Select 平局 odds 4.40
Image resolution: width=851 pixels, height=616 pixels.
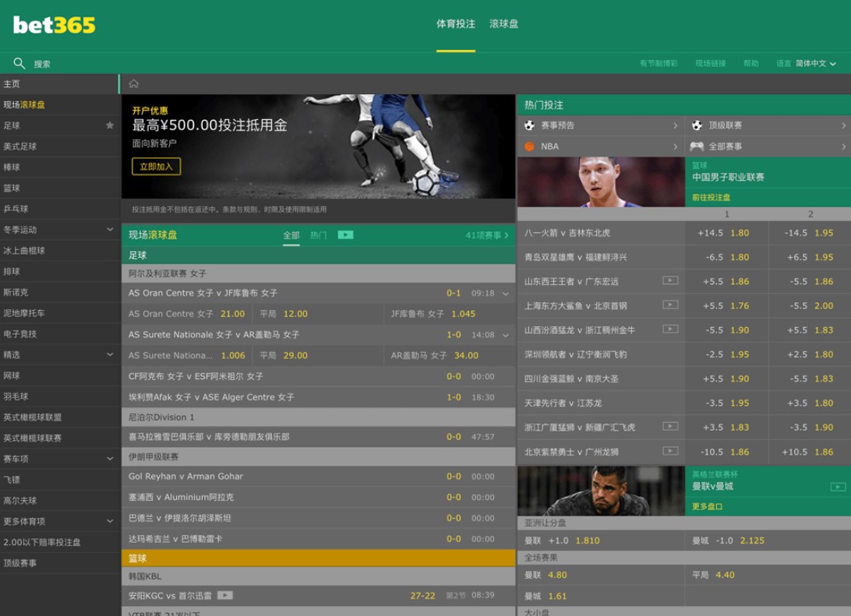[768, 575]
